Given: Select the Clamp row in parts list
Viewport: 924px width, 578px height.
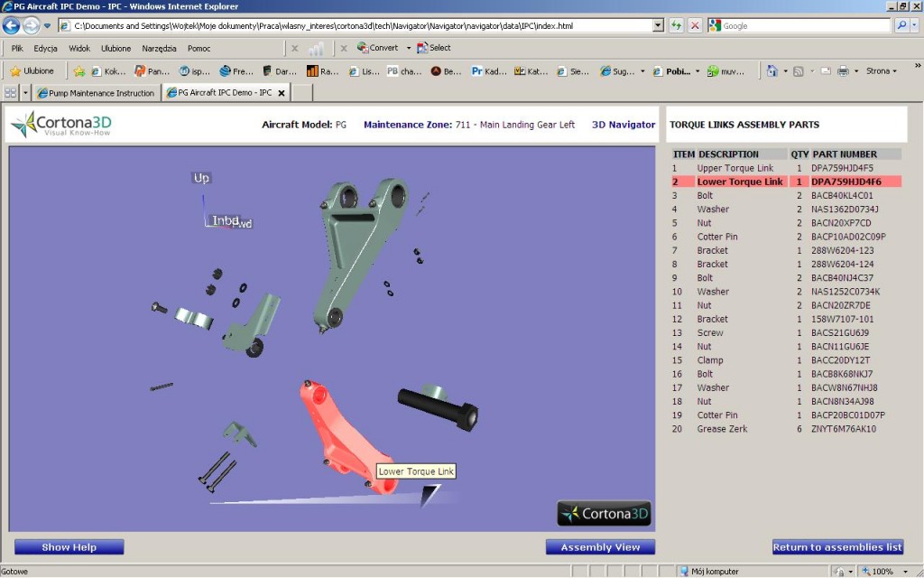Looking at the screenshot, I should (787, 360).
